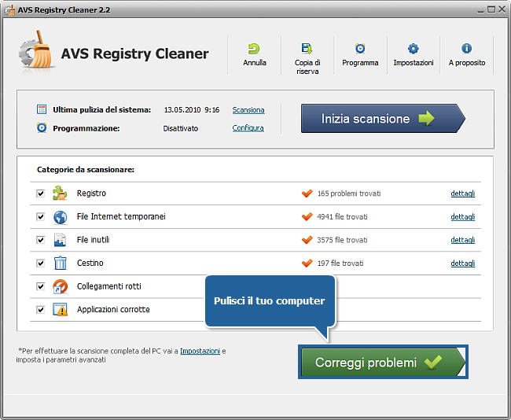Maximize the AVS Registry Cleaner window
511x420 pixels.
tap(491, 9)
